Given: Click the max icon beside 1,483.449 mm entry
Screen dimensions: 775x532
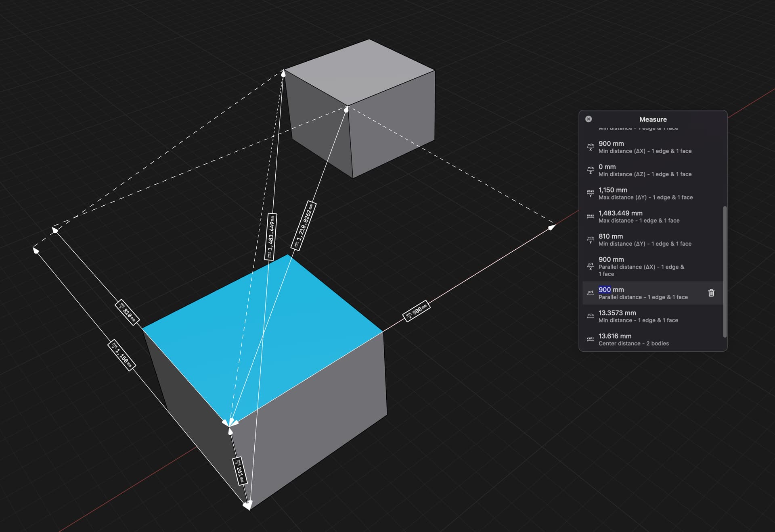Looking at the screenshot, I should point(591,217).
